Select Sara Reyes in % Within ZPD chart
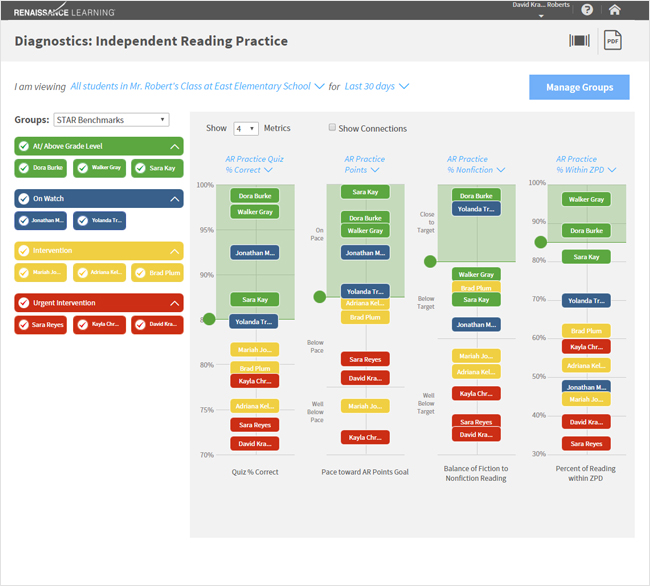 586,444
